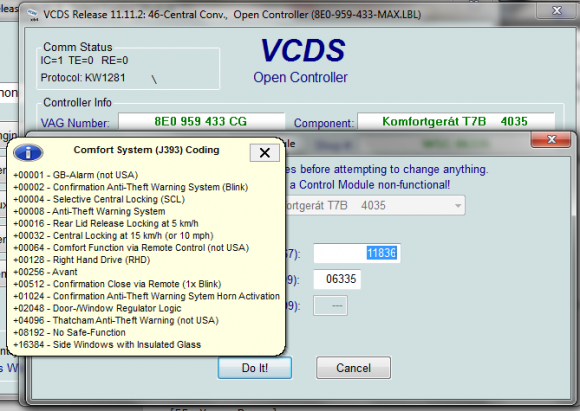This screenshot has width=580, height=411.
Task: Click the +16384 Insulated Glass coding line
Action: point(107,344)
